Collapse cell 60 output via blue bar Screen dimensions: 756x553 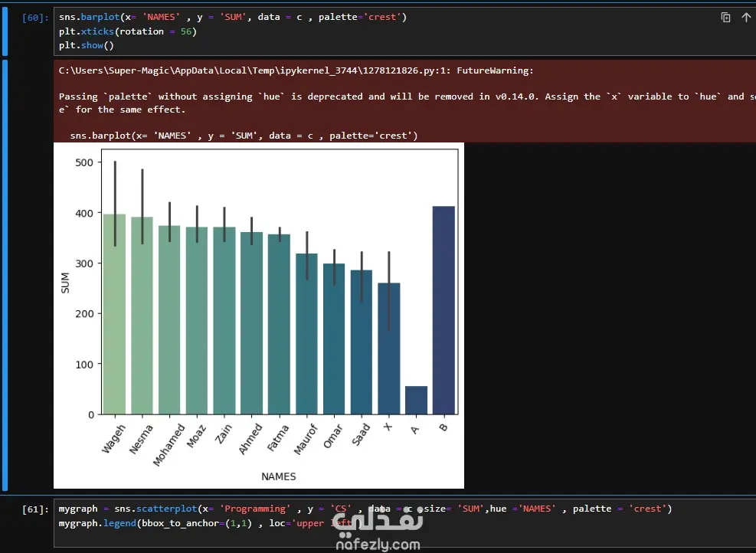(x=5, y=275)
